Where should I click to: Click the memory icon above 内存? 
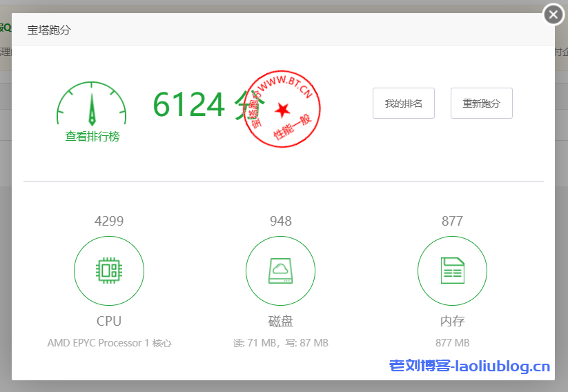[452, 271]
